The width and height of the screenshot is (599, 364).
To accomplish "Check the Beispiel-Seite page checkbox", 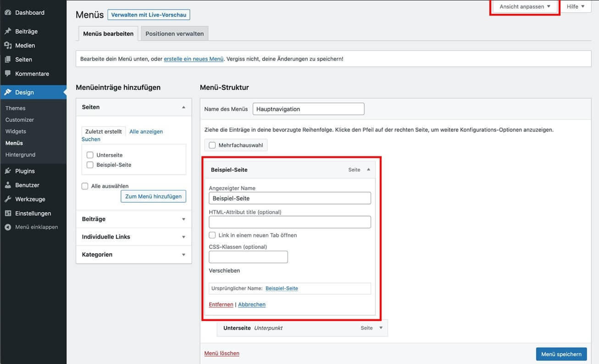I will pyautogui.click(x=90, y=165).
